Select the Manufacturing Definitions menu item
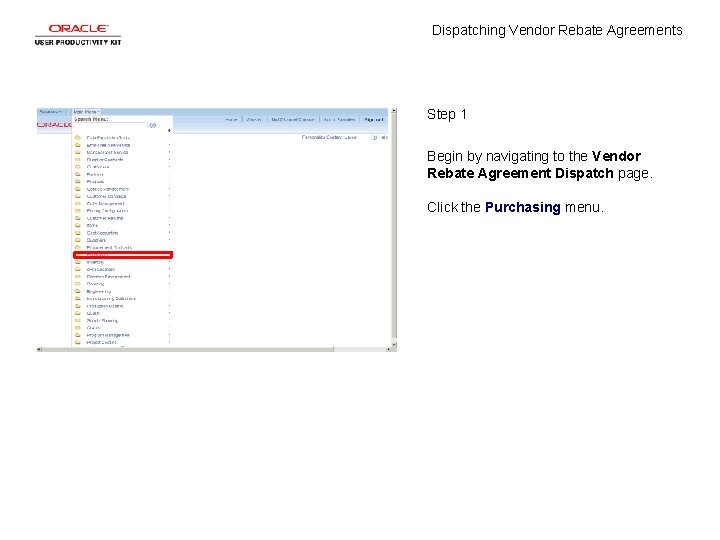 [111, 298]
